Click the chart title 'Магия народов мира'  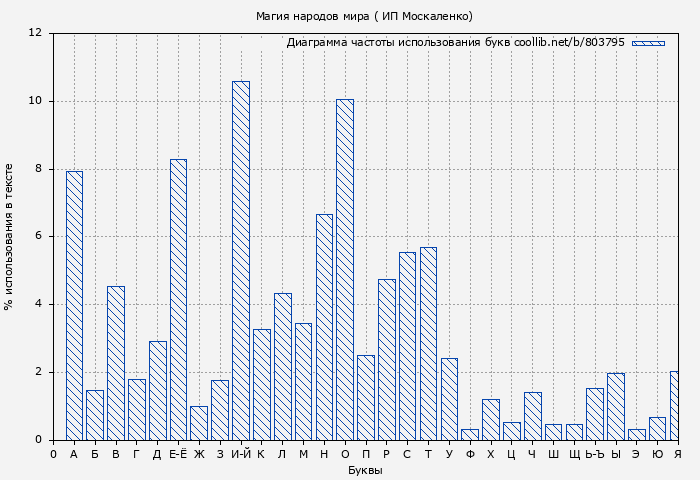tap(364, 16)
